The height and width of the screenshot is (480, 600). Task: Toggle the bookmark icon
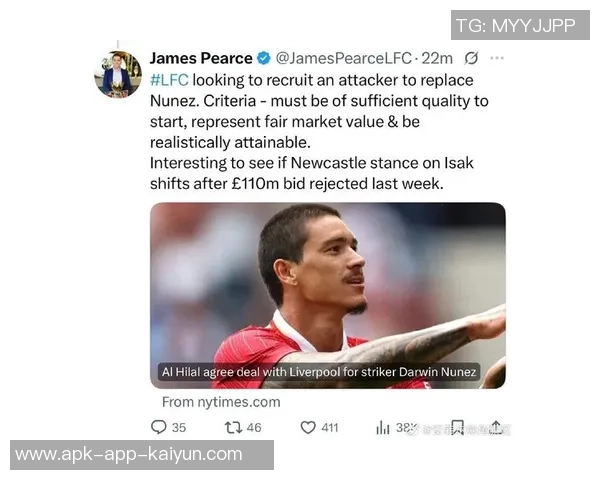pos(458,428)
